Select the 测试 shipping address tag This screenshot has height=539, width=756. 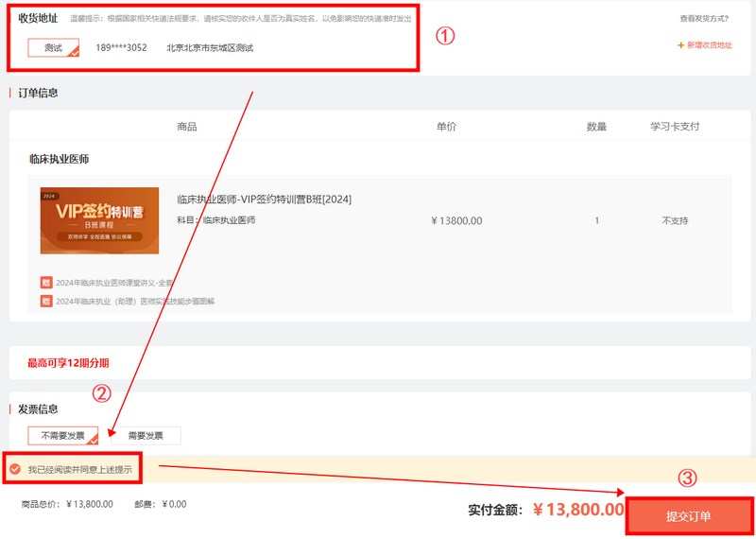[x=53, y=47]
